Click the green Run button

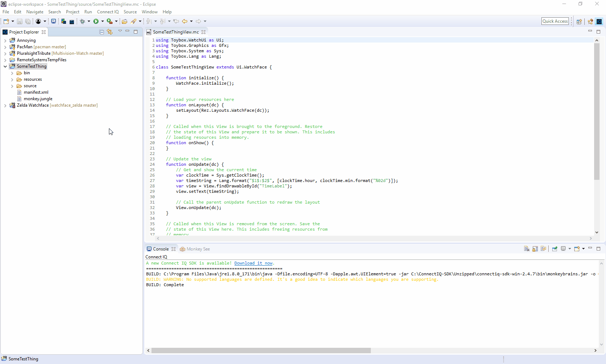pos(96,21)
